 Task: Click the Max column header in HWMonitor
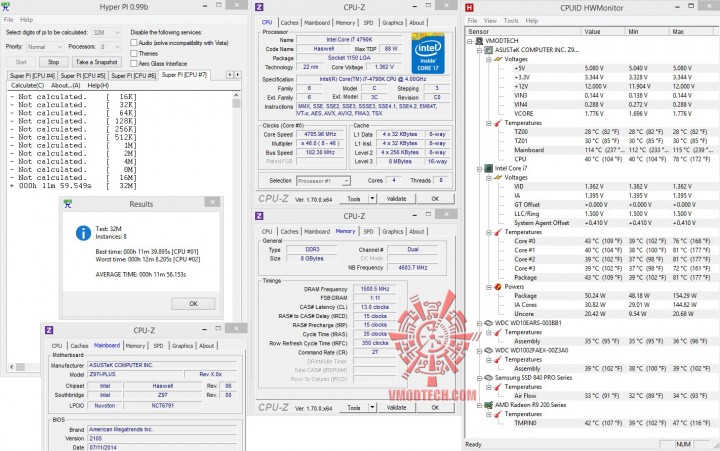click(x=691, y=32)
